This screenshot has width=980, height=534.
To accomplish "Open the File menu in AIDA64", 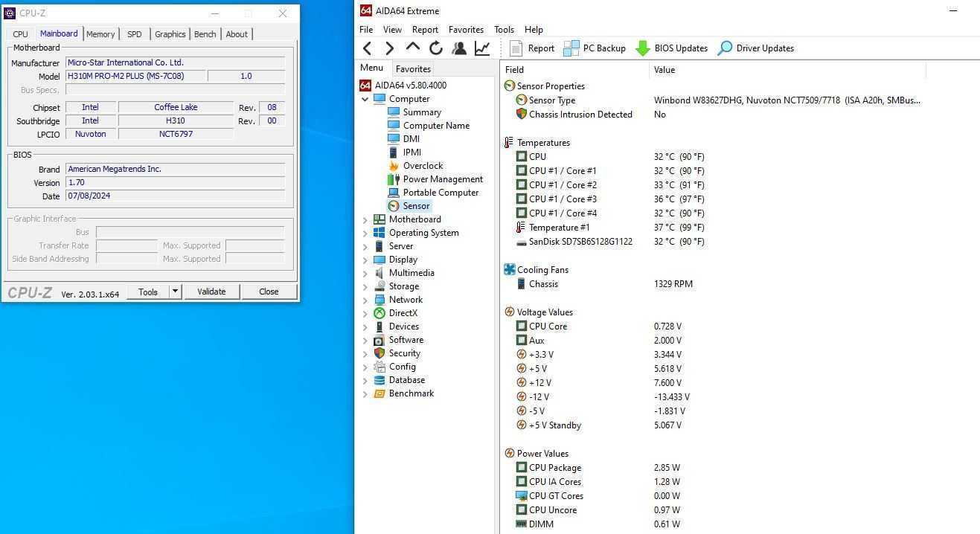I will [x=366, y=30].
